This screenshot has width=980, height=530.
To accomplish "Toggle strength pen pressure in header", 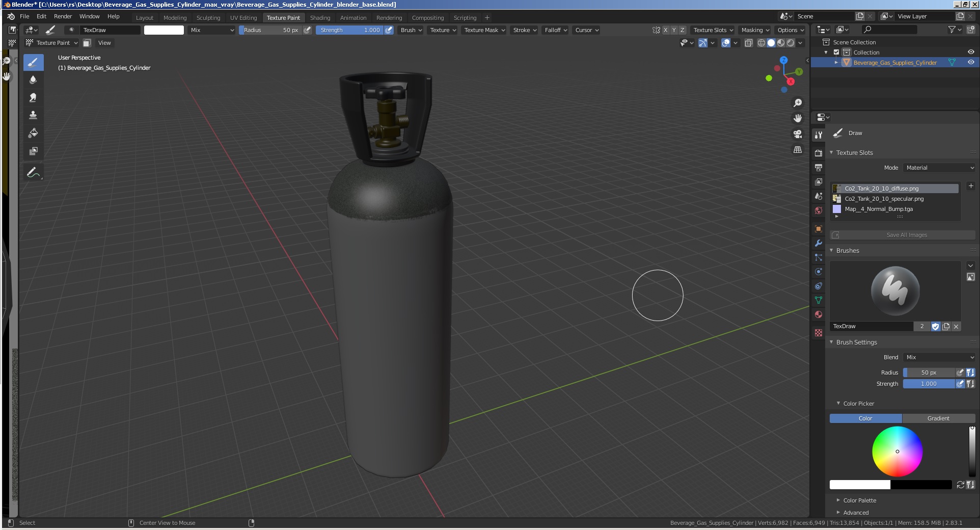I will click(389, 30).
